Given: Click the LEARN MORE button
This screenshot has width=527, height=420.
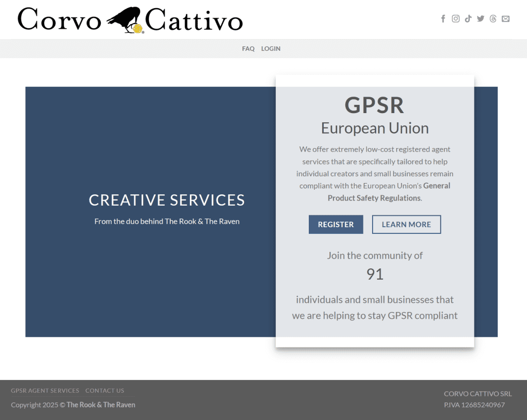Looking at the screenshot, I should (x=406, y=225).
